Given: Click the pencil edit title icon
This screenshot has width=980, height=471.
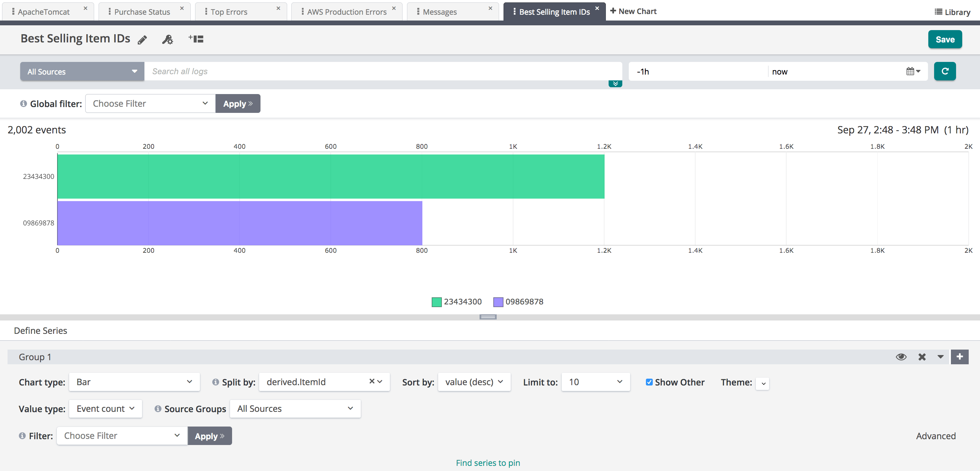Looking at the screenshot, I should 142,40.
